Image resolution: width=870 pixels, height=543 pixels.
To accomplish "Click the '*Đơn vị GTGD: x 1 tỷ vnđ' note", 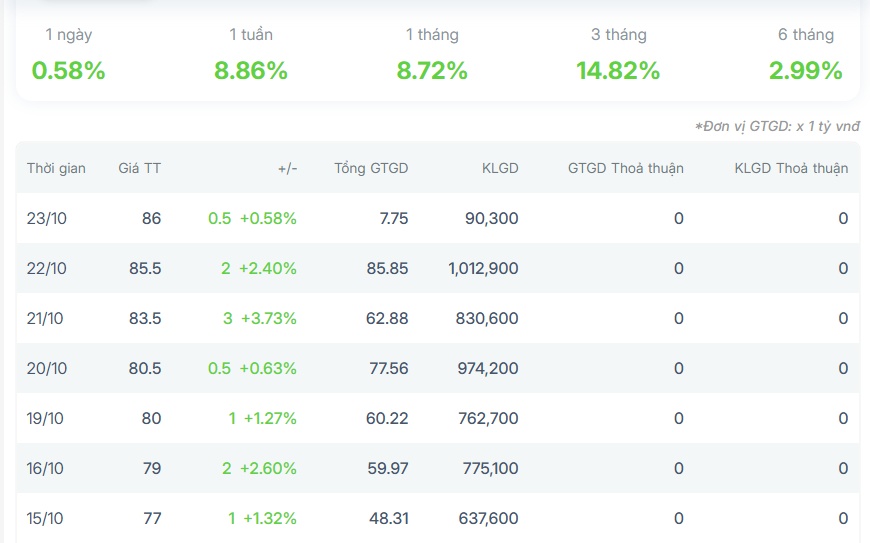I will (777, 126).
